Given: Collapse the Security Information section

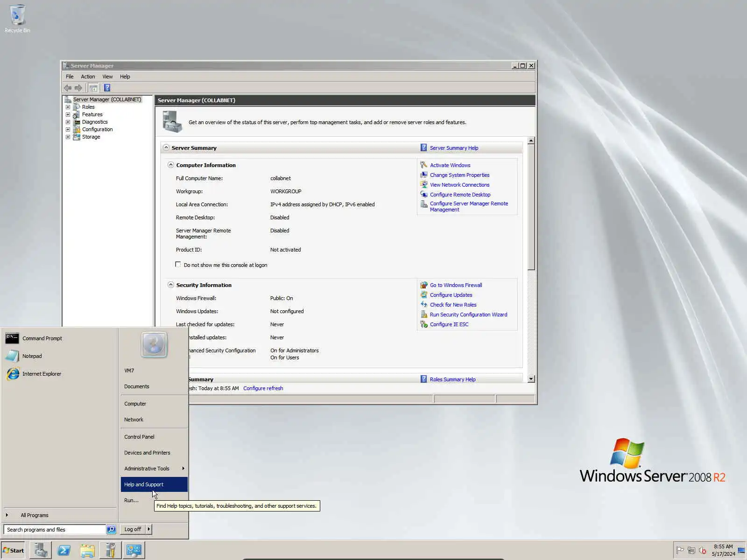Looking at the screenshot, I should click(170, 285).
